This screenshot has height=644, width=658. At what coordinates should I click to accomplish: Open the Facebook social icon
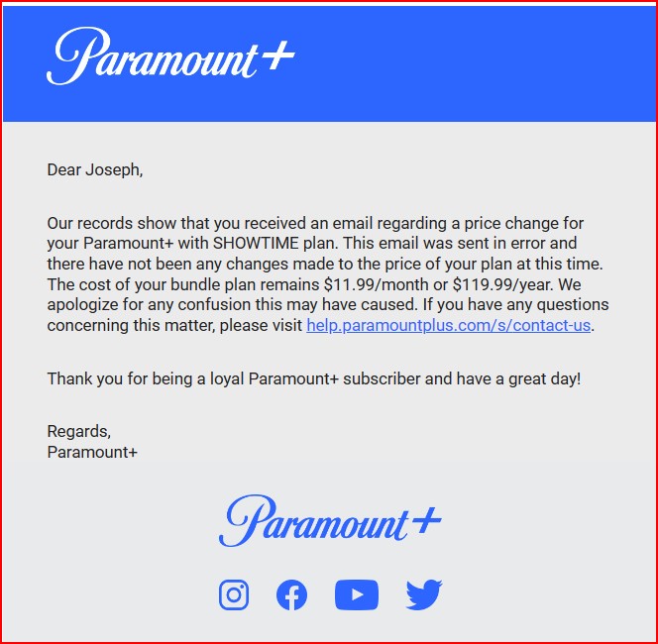(291, 594)
